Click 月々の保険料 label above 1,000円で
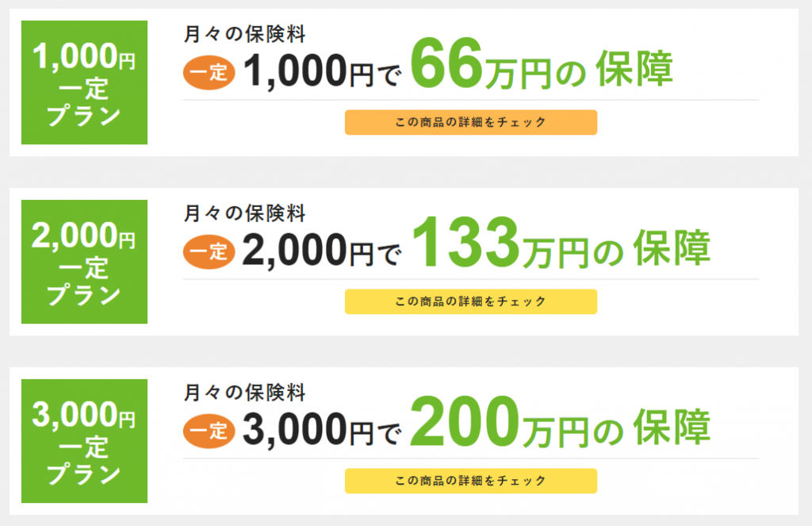 coord(244,34)
